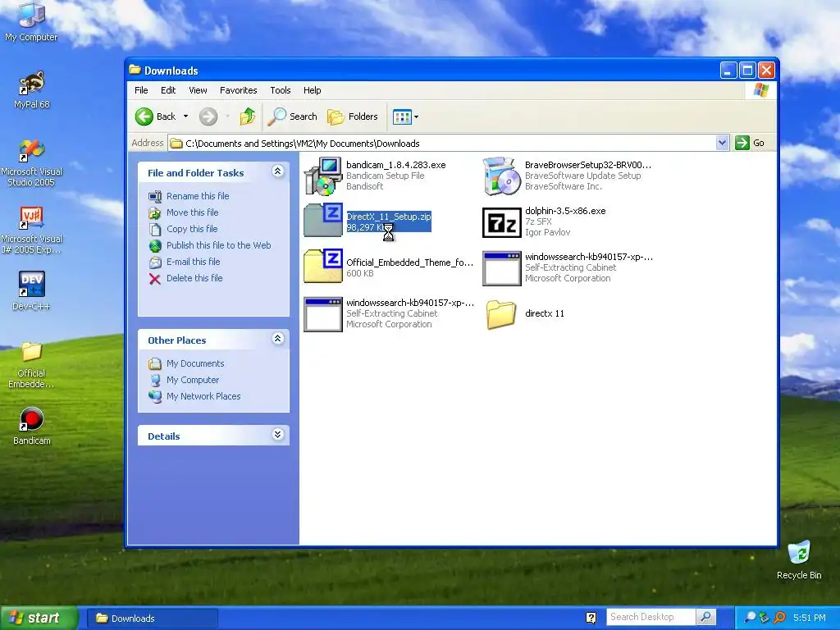Select bandicam_1.8.4.283.exe file icon
Image resolution: width=840 pixels, height=630 pixels.
(x=323, y=176)
